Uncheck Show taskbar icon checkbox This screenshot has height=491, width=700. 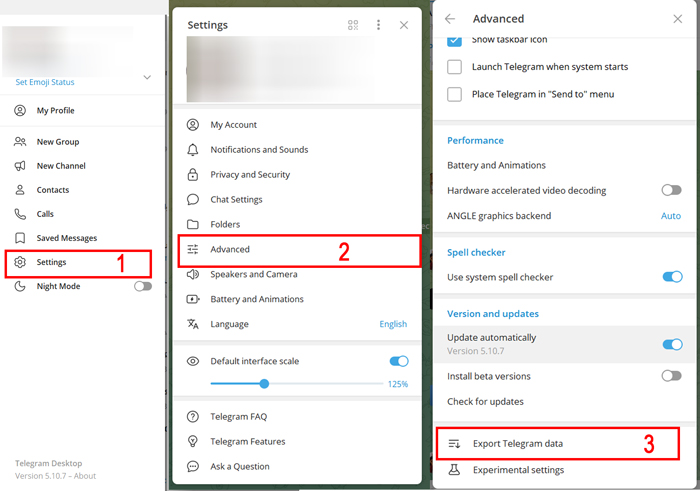point(454,41)
